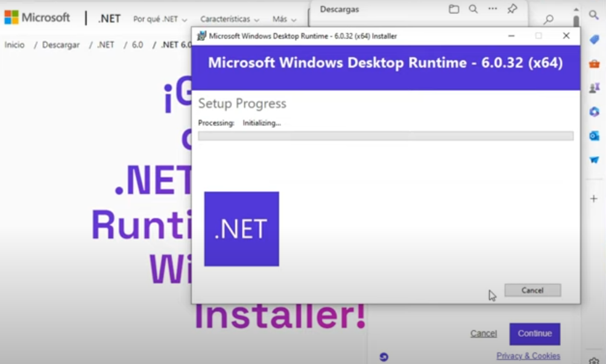Click the installer banner title text

point(385,63)
